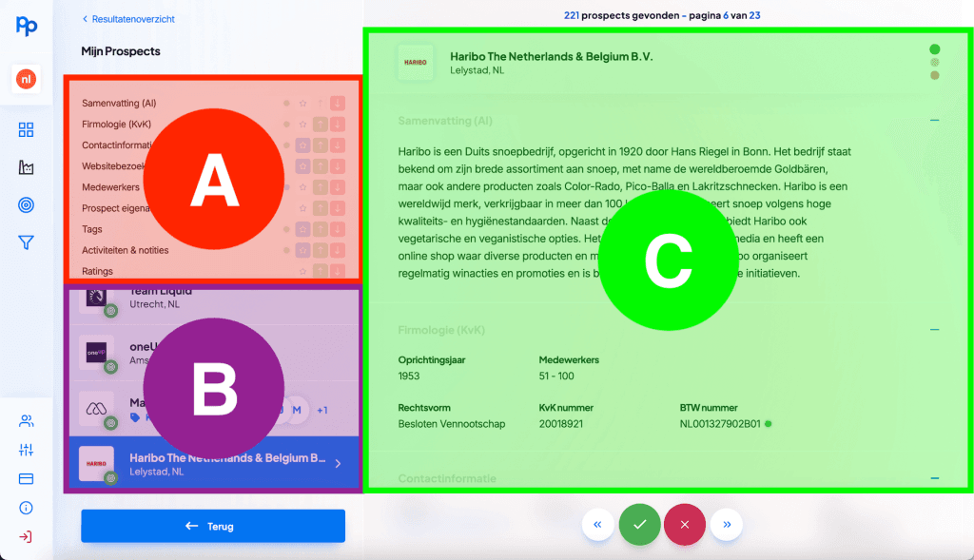Collapse the Contactinformatie section
The width and height of the screenshot is (974, 560).
point(934,478)
